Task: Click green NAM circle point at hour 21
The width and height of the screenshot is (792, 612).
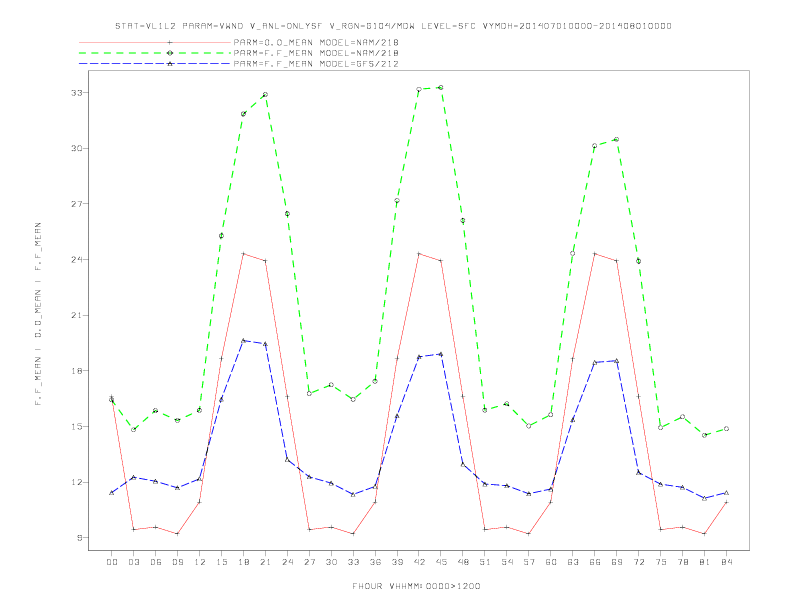Action: (x=265, y=94)
